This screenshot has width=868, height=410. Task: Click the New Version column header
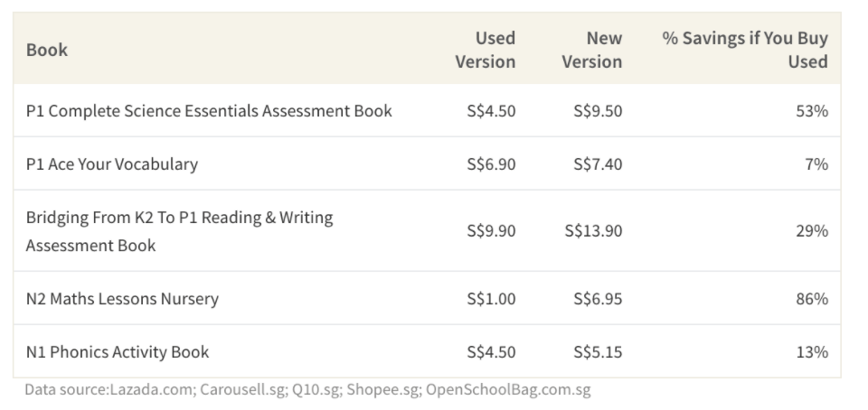pos(592,50)
